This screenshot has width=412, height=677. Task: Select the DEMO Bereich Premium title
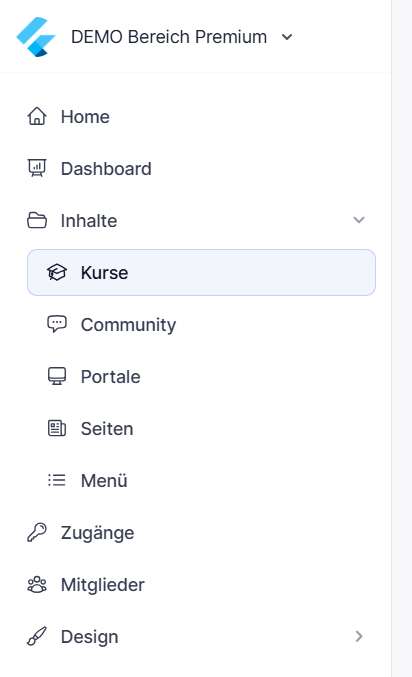tap(169, 37)
